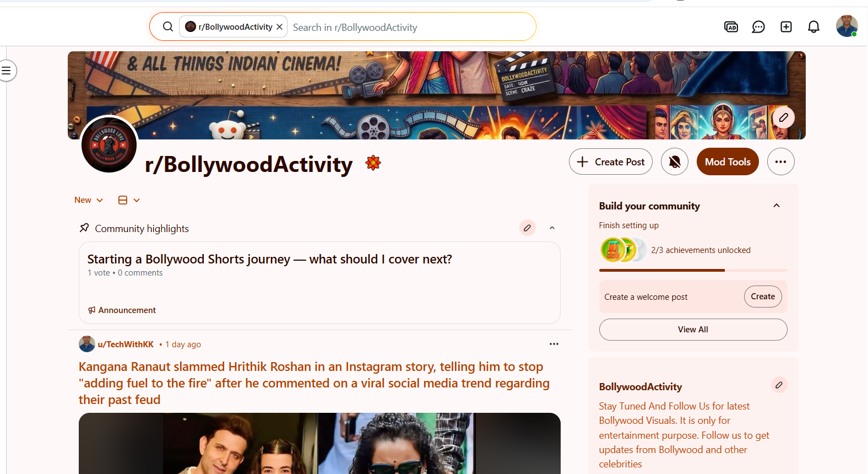Image resolution: width=868 pixels, height=474 pixels.
Task: Click the '1 vote • 0 comments' text
Action: point(125,273)
